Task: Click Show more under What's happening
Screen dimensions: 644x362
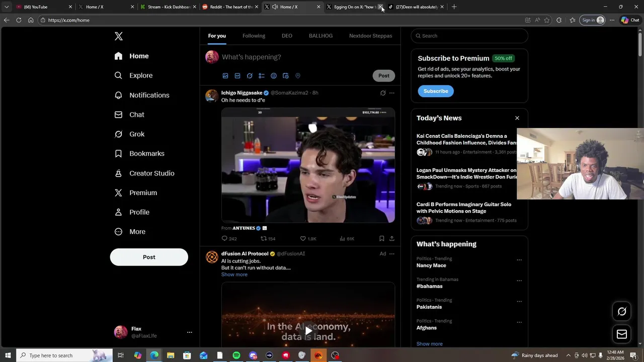Action: click(x=430, y=344)
